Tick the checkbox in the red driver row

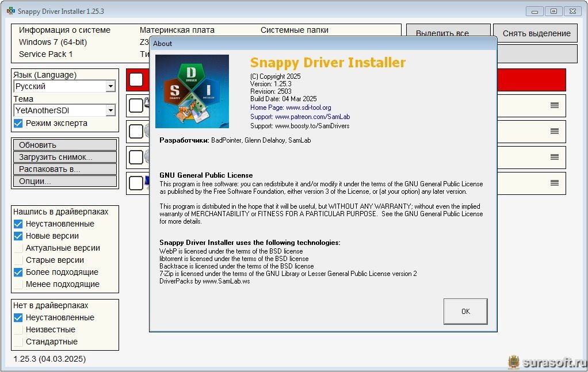click(x=136, y=80)
